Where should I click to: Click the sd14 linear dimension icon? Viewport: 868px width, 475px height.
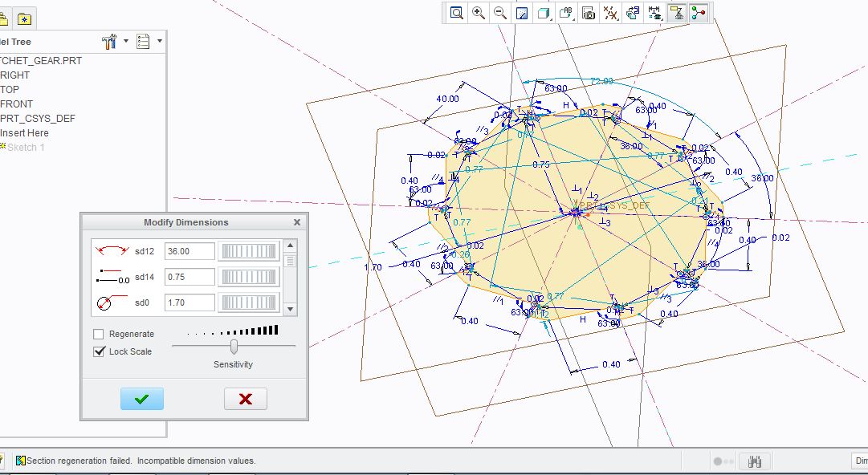point(112,277)
